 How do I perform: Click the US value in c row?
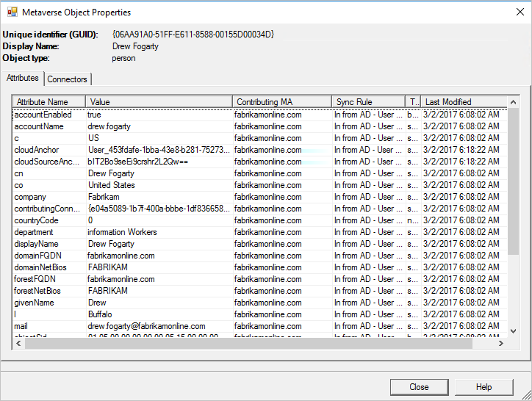click(93, 138)
